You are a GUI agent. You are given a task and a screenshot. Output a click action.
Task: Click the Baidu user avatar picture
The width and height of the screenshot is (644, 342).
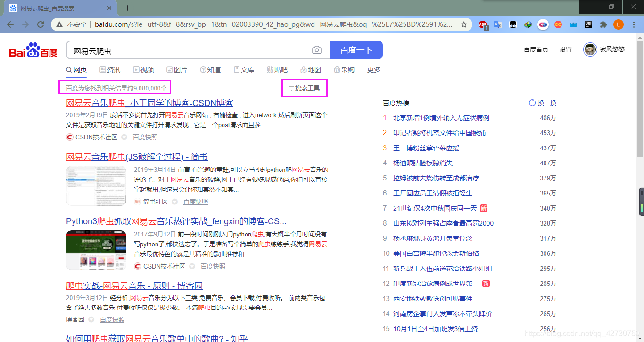[590, 49]
